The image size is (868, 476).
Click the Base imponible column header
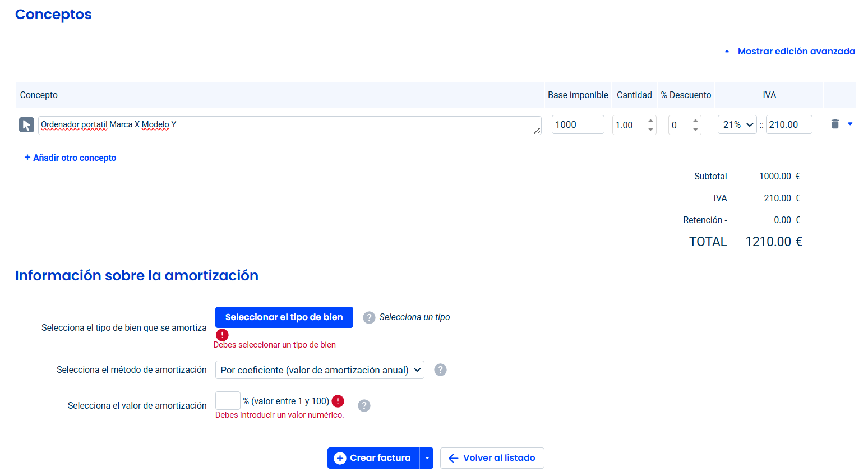click(x=578, y=95)
